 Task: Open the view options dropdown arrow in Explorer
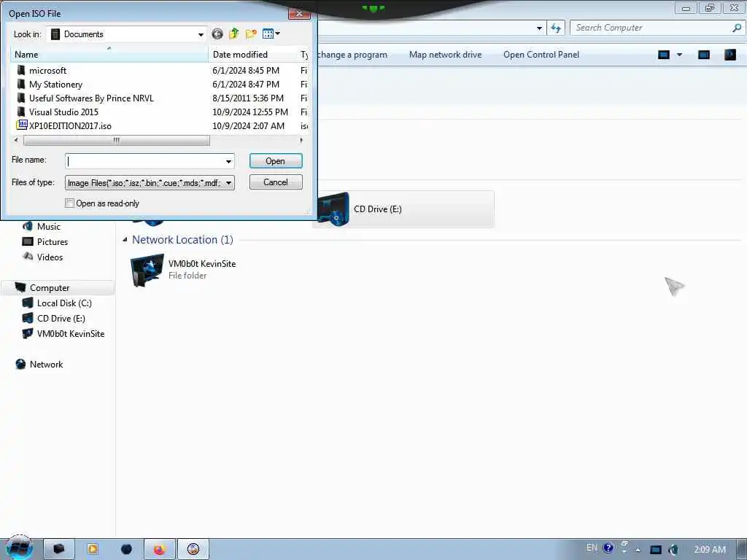point(680,55)
